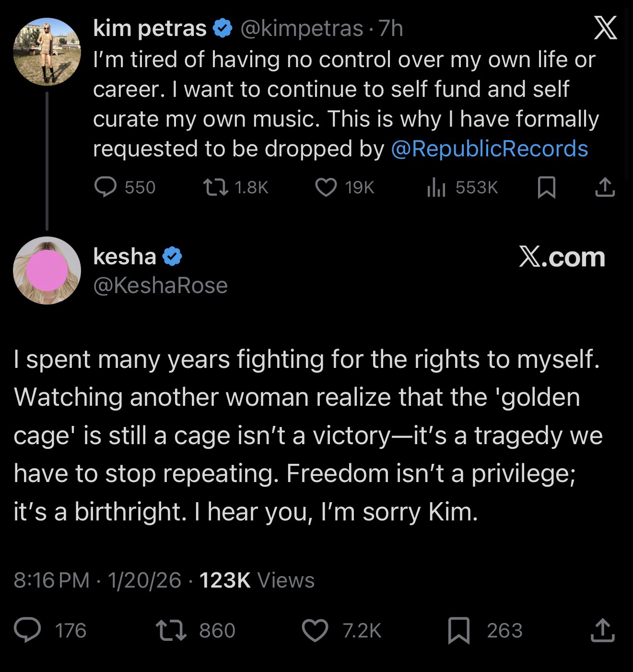Open the 8:16 PM tweet timestamp
This screenshot has width=633, height=672.
tap(52, 580)
